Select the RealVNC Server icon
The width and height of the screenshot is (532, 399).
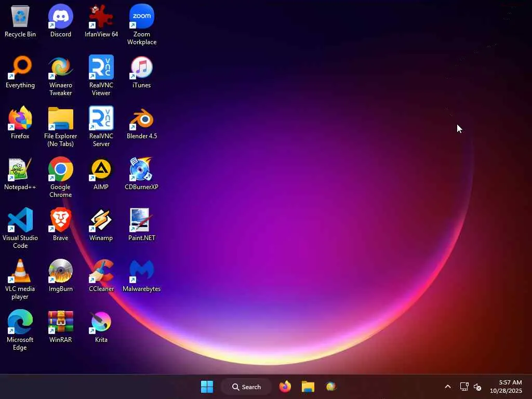(101, 127)
